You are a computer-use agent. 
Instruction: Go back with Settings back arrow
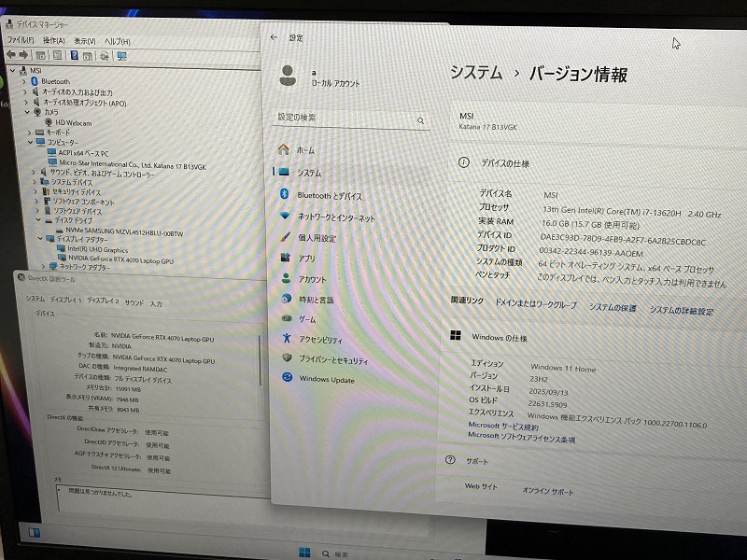click(x=274, y=37)
